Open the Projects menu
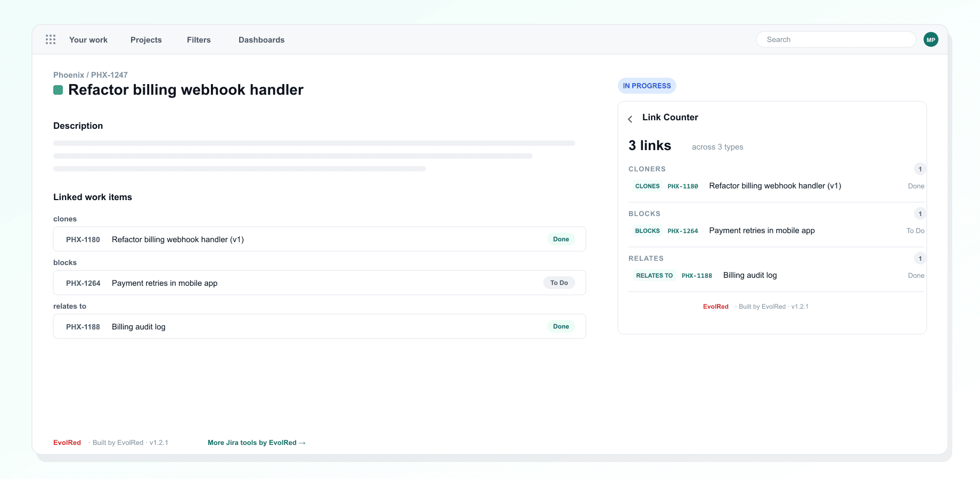This screenshot has width=980, height=479. [146, 40]
